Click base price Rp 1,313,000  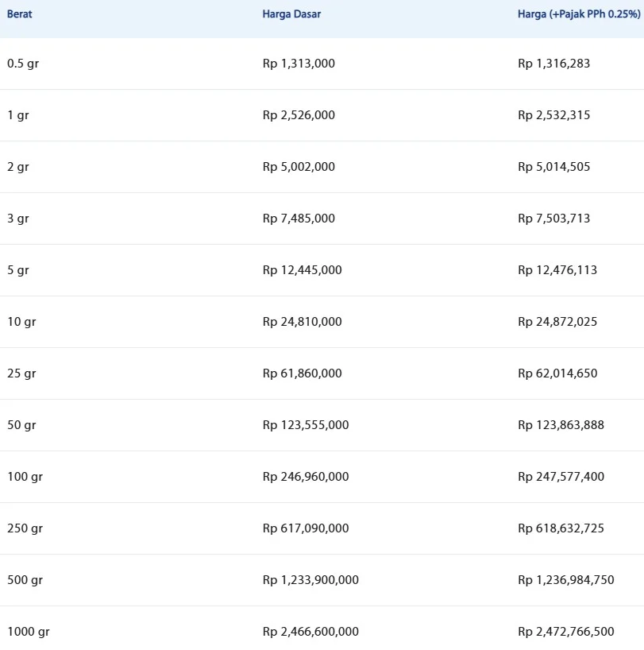299,64
